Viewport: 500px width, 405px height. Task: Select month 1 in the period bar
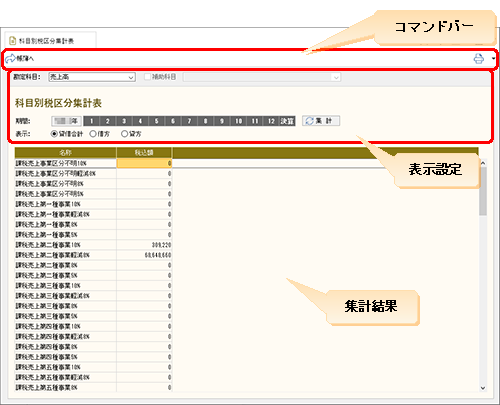point(91,121)
